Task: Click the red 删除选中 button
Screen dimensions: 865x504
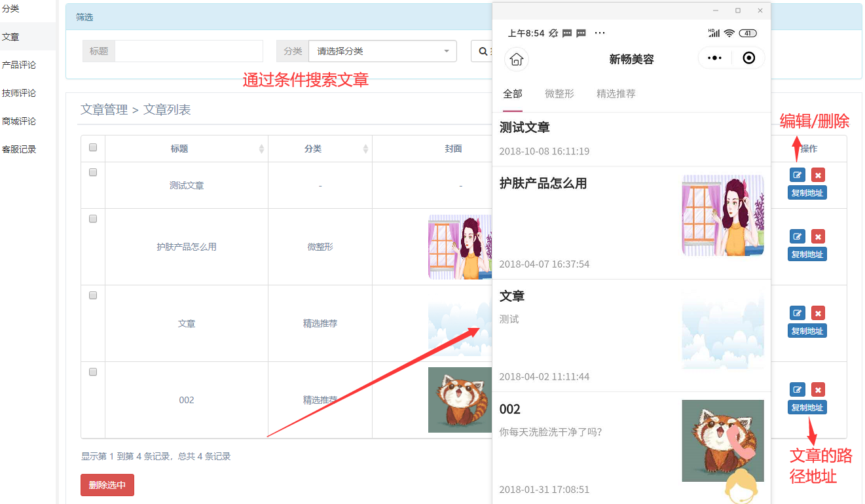Action: tap(107, 485)
